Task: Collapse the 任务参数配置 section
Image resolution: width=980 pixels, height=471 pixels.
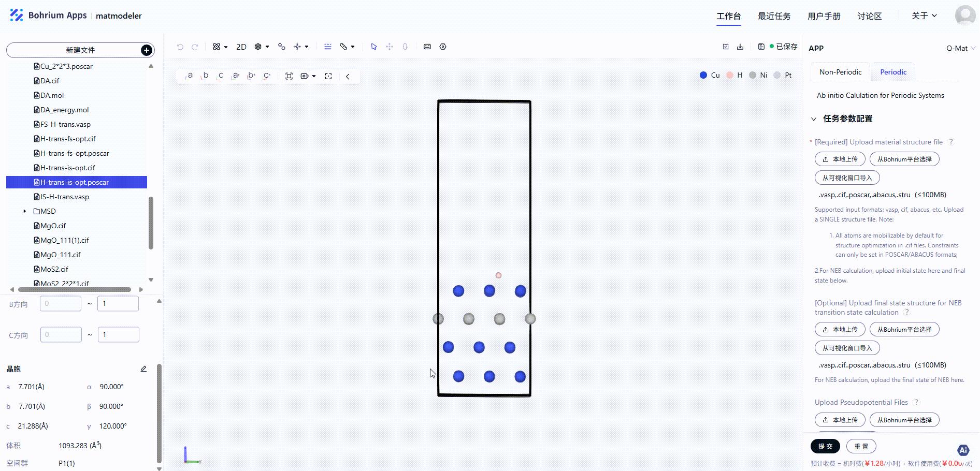Action: tap(814, 119)
